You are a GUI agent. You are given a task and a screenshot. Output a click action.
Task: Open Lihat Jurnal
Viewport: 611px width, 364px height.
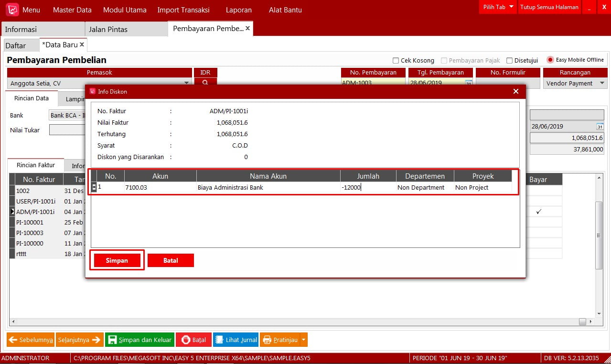point(236,340)
